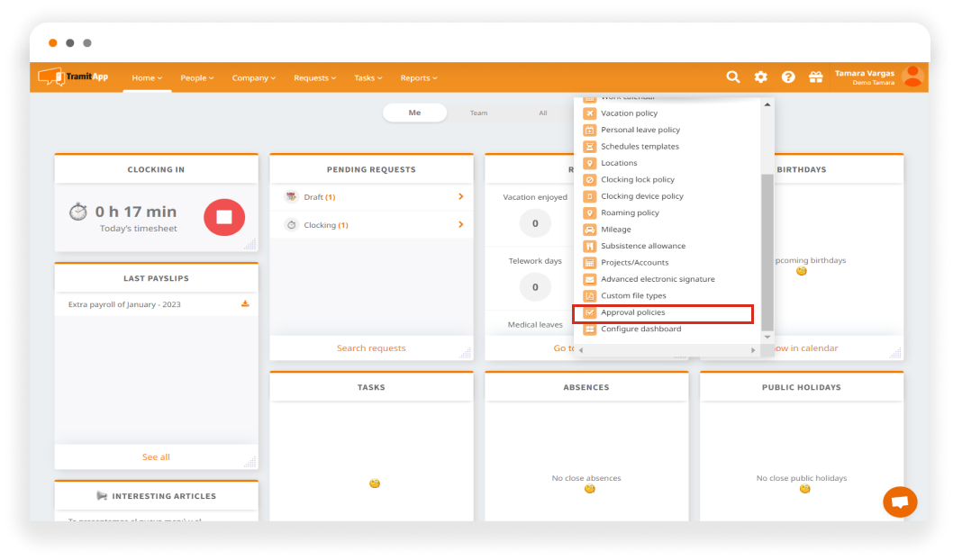Switch dashboard view to All
The width and height of the screenshot is (953, 560).
pyautogui.click(x=542, y=113)
